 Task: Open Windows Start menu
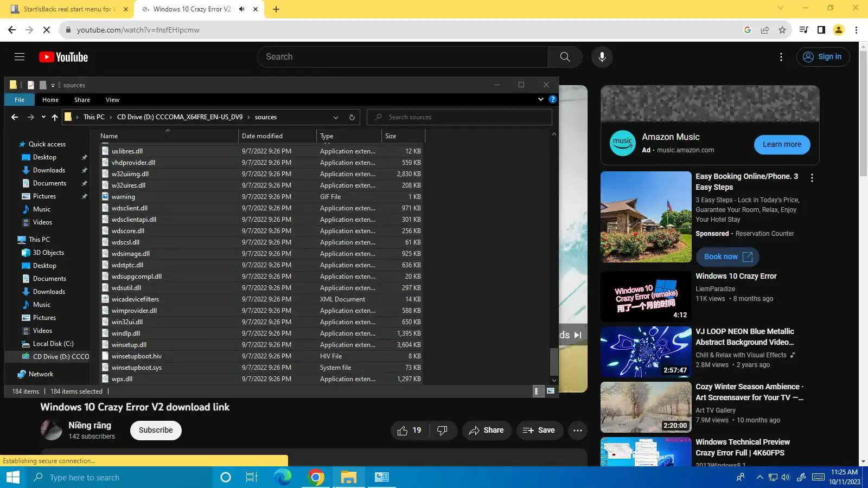point(12,477)
